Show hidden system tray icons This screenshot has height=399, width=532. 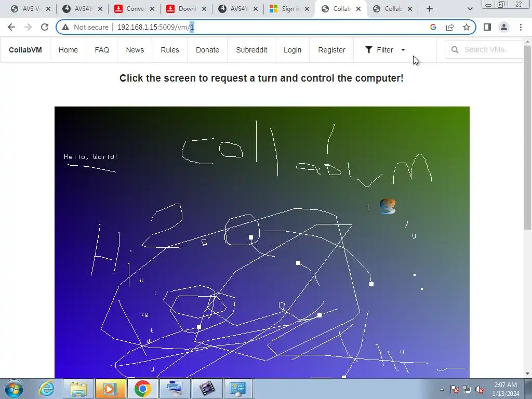[x=442, y=389]
